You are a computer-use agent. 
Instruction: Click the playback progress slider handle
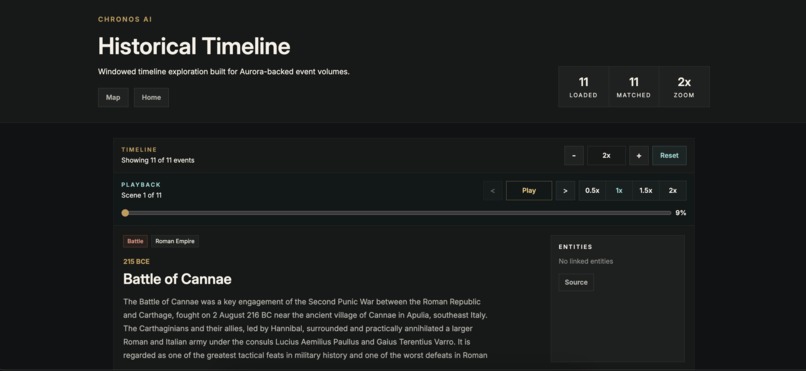click(x=125, y=213)
